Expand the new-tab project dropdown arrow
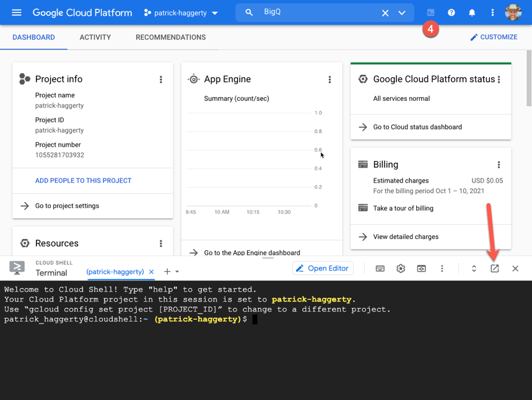 point(177,272)
